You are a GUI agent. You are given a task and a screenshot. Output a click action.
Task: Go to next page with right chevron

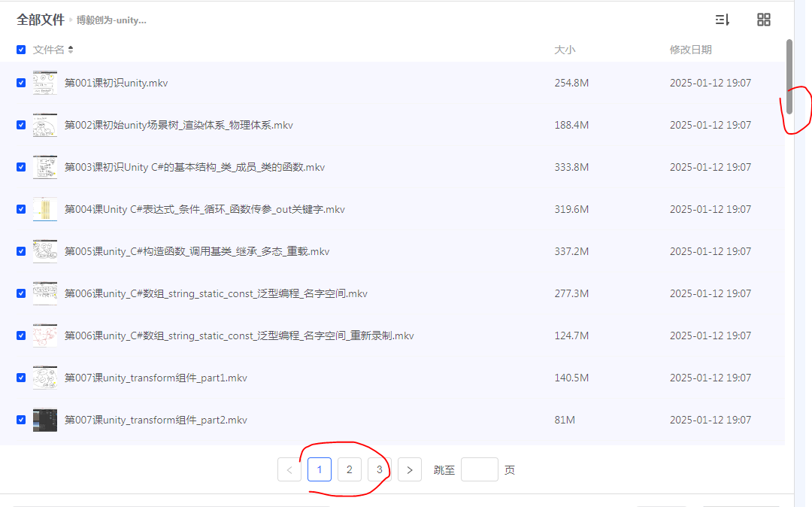[x=409, y=470]
